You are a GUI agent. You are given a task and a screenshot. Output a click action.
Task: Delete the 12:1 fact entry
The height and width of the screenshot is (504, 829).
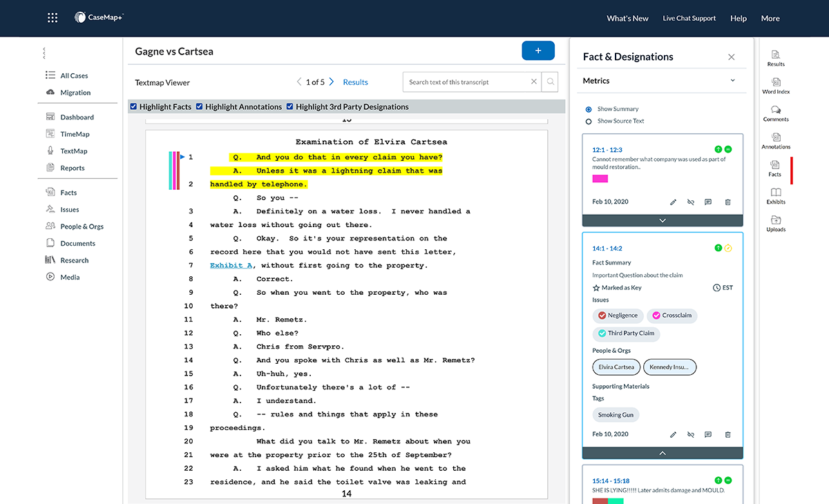(727, 202)
